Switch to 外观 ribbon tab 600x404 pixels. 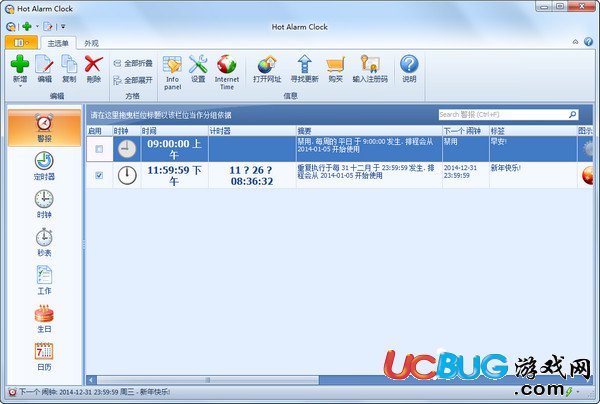(91, 43)
